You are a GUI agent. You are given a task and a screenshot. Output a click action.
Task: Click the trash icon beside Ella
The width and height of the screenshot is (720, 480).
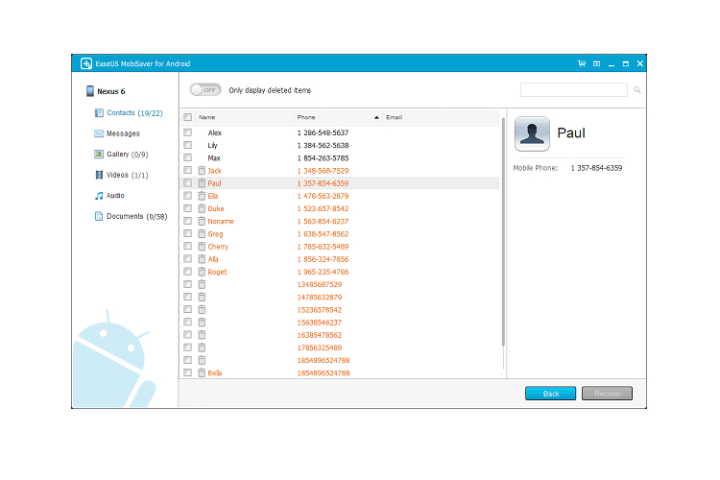[202, 196]
